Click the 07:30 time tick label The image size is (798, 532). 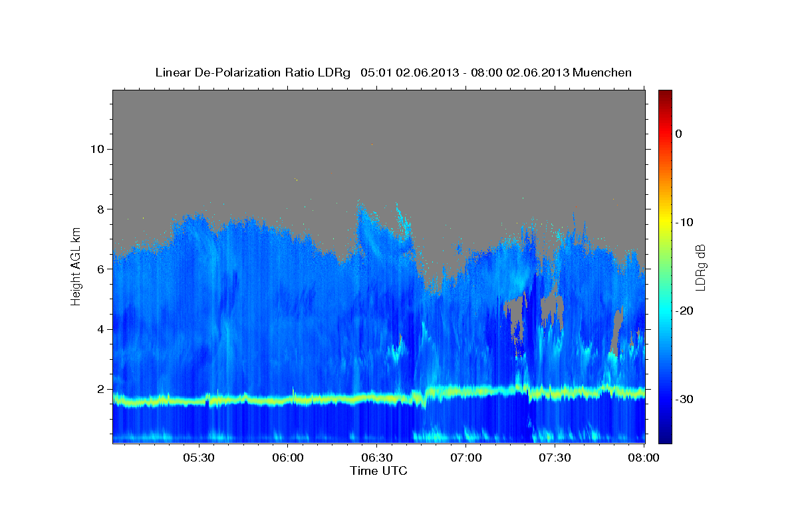coord(555,458)
